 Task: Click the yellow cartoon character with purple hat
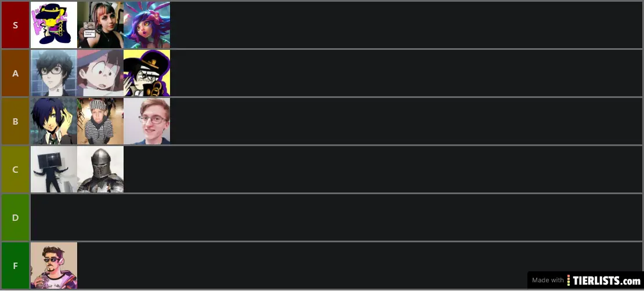point(54,25)
